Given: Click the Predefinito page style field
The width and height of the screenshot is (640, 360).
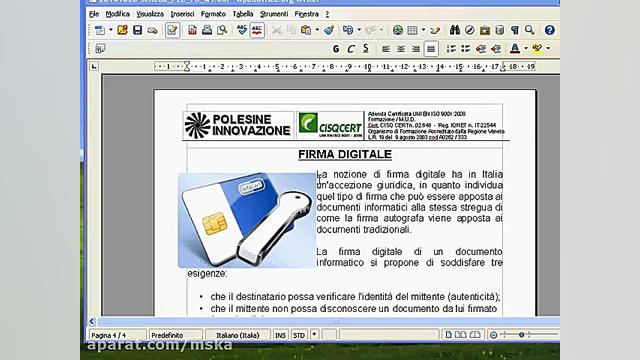Looking at the screenshot, I should pyautogui.click(x=176, y=335).
